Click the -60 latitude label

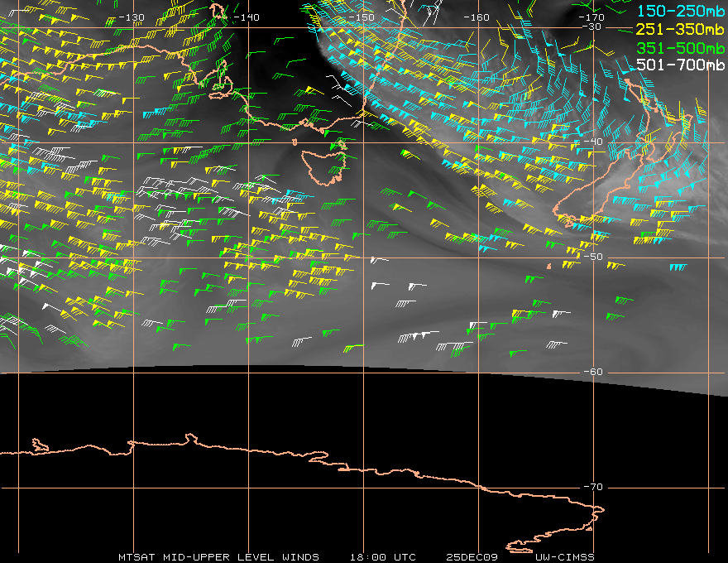[593, 372]
